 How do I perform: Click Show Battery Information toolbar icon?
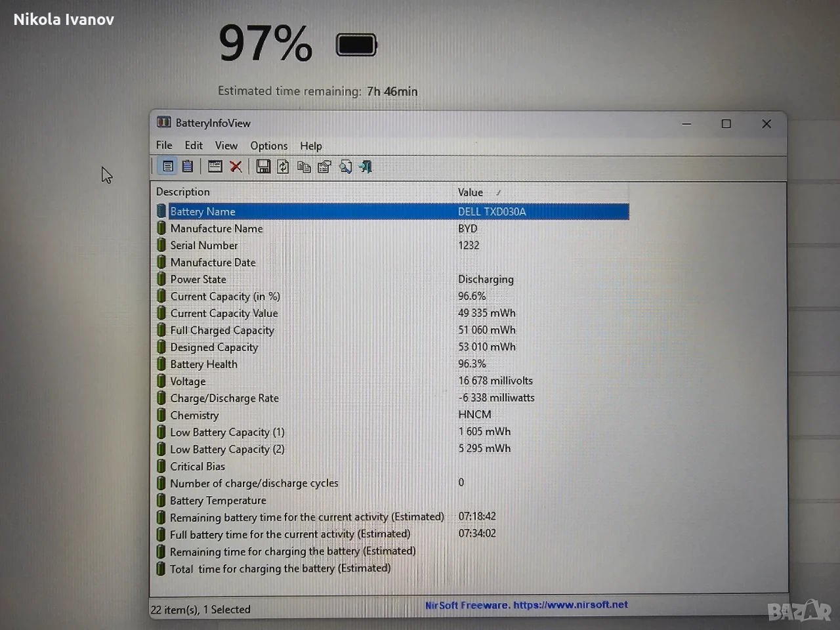tap(168, 167)
